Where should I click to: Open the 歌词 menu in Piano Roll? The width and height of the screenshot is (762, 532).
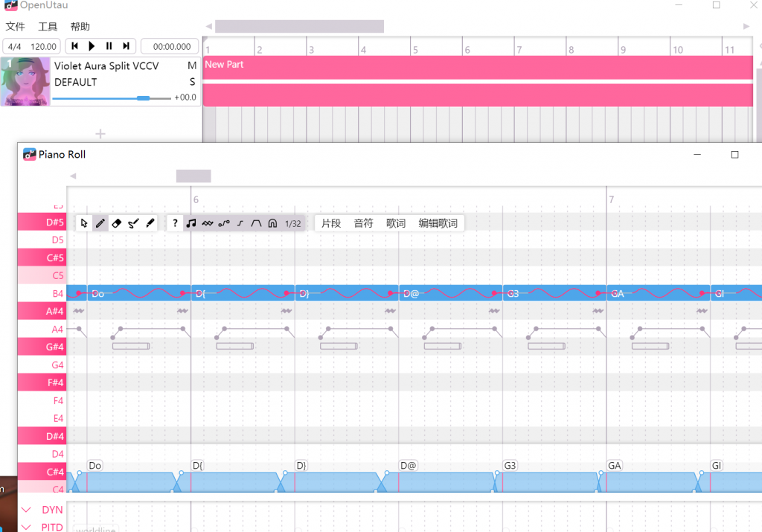(x=396, y=223)
